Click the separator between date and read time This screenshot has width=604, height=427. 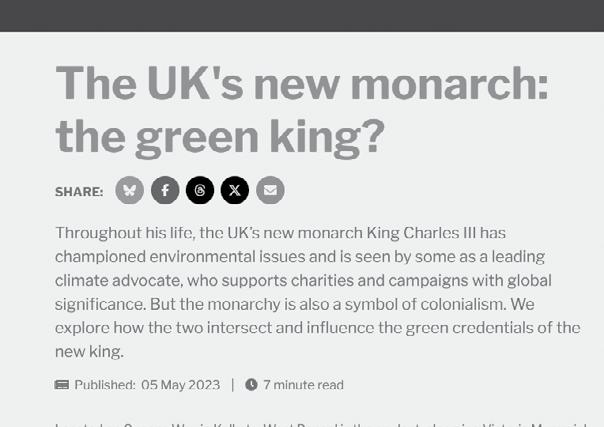pyautogui.click(x=233, y=385)
